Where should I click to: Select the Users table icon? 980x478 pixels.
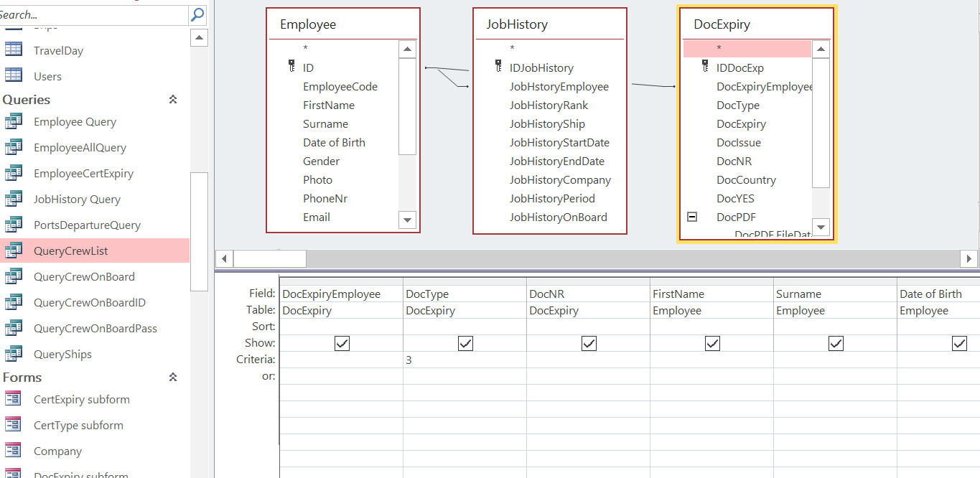tap(14, 75)
